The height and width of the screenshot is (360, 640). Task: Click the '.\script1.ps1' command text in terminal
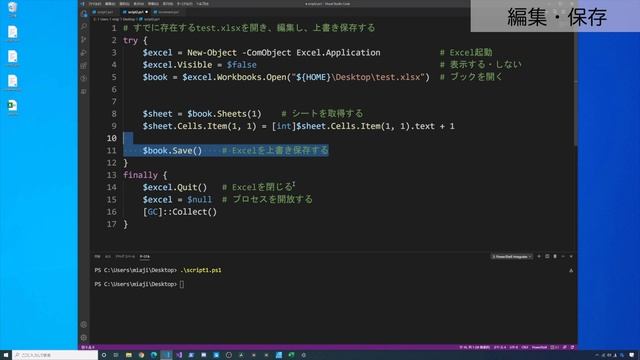pyautogui.click(x=201, y=270)
